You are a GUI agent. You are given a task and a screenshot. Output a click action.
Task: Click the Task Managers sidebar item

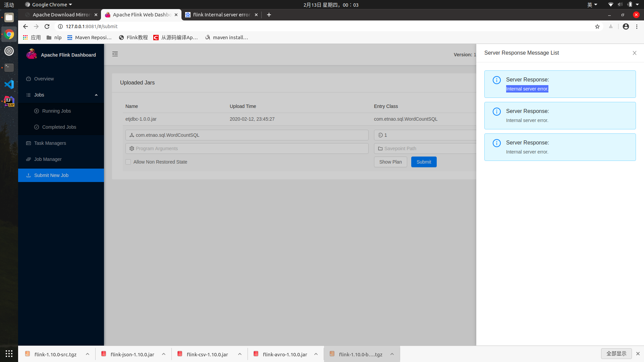pos(50,143)
